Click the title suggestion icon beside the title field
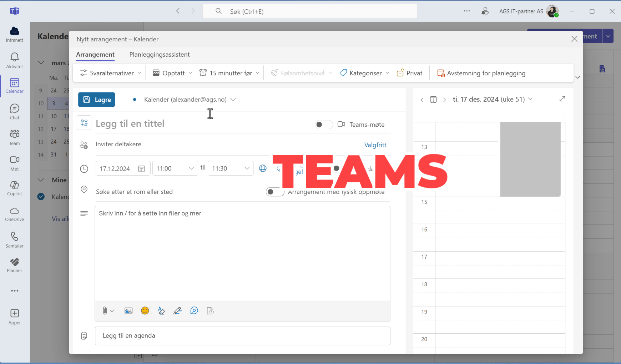This screenshot has width=621, height=364. pyautogui.click(x=84, y=123)
